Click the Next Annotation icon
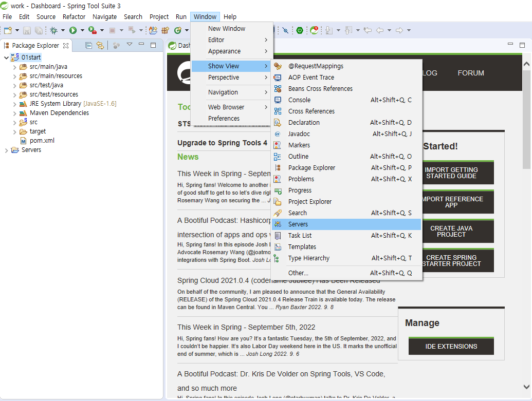The width and height of the screenshot is (532, 401). pyautogui.click(x=329, y=30)
